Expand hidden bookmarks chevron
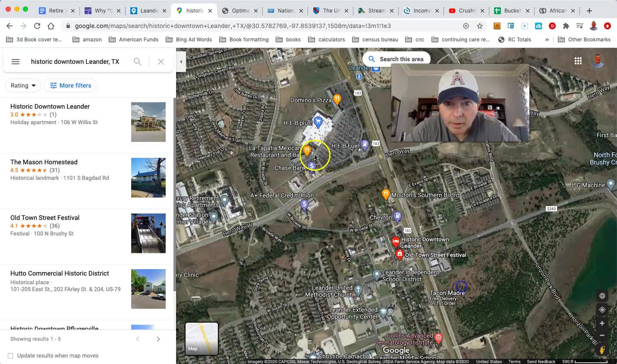 click(547, 39)
